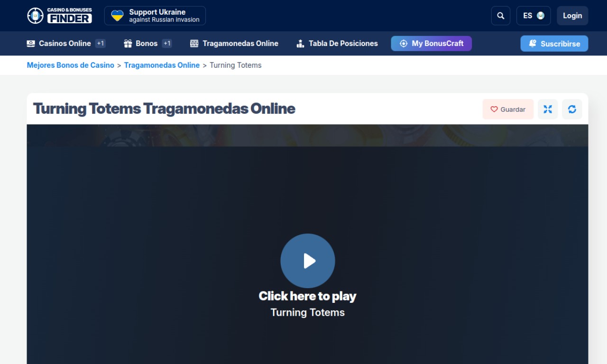Save game with Guardar button
Image resolution: width=607 pixels, height=364 pixels.
coord(508,109)
